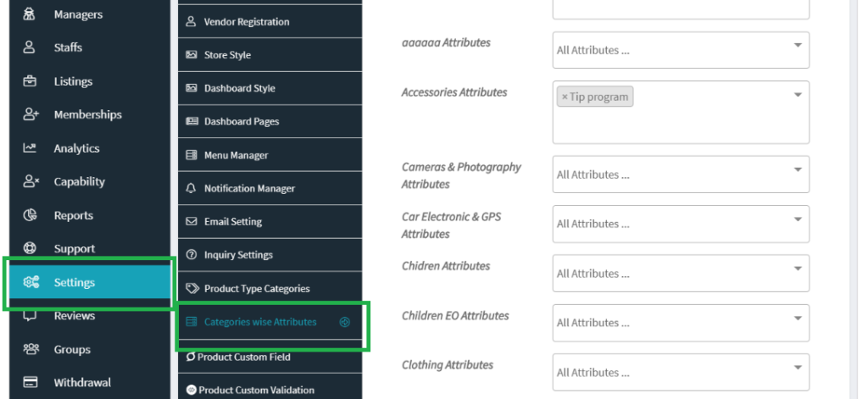Open Dashboard Pages settings
This screenshot has height=399, width=868.
point(270,121)
